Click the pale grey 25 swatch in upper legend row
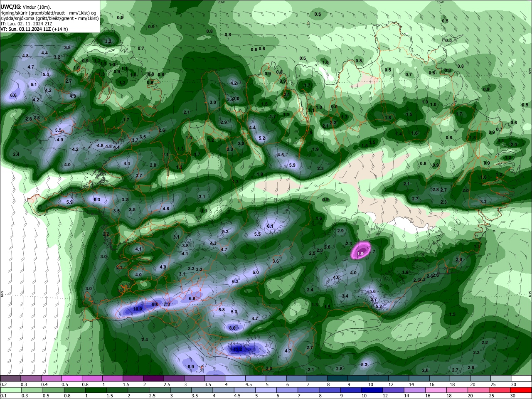 [501, 378]
